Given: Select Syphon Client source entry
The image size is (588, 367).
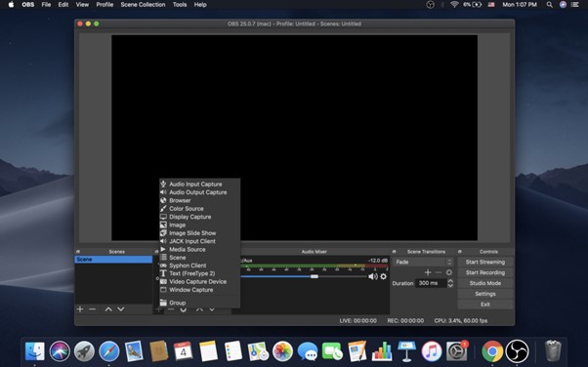Looking at the screenshot, I should coord(199,265).
